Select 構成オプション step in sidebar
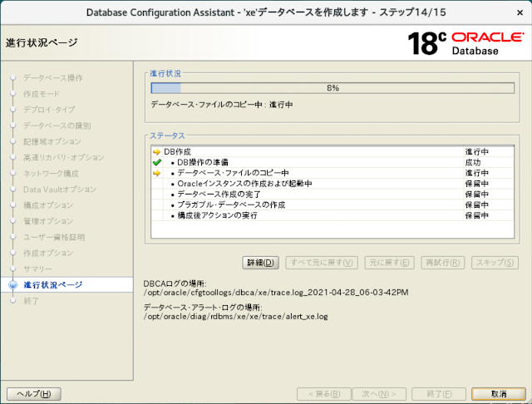Screen dimensions: 532x404 pyautogui.click(x=48, y=205)
